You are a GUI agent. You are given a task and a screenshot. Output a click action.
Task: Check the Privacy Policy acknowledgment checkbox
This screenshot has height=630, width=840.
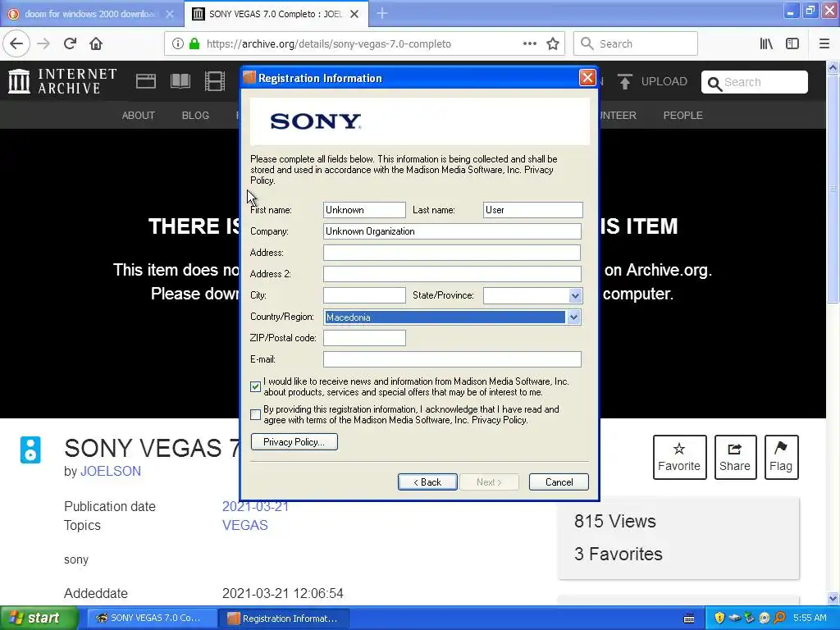pyautogui.click(x=256, y=414)
